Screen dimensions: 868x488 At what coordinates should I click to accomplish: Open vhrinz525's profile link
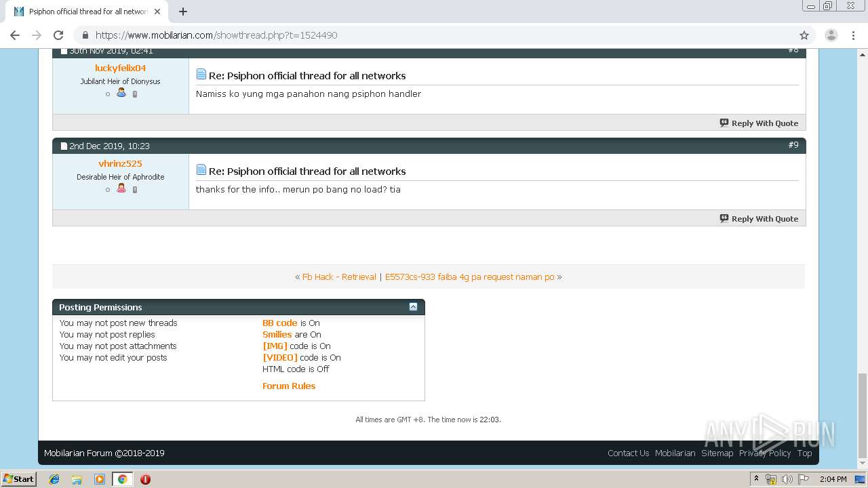coord(121,163)
